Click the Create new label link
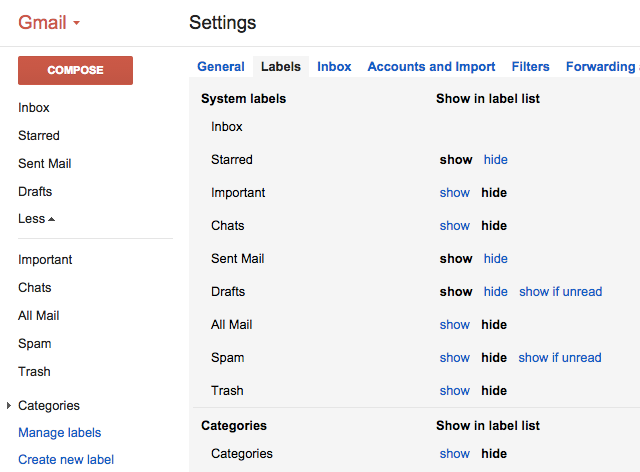The height and width of the screenshot is (472, 640). coord(66,459)
